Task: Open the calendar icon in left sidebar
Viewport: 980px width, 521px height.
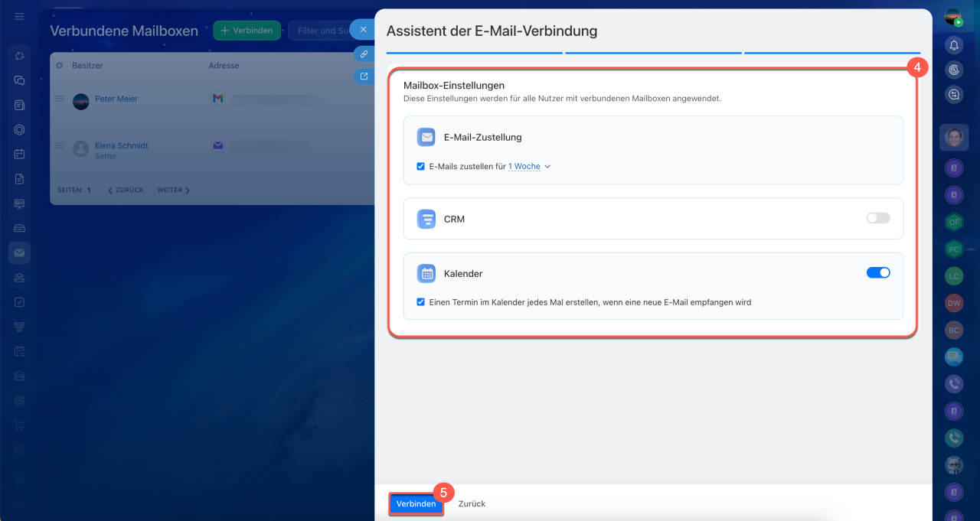Action: pos(20,154)
